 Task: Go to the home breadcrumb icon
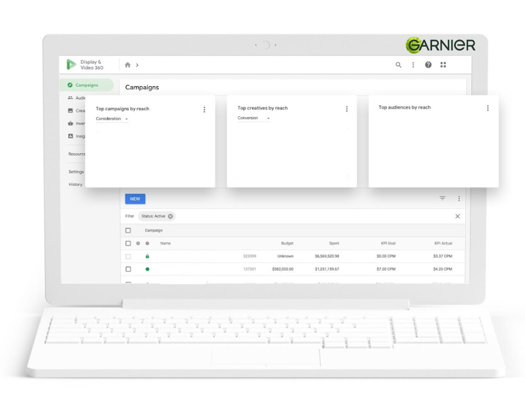128,65
